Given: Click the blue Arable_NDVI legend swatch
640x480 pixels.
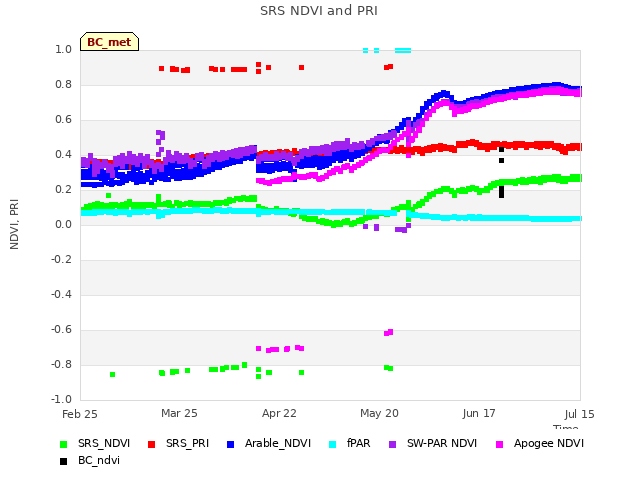Looking at the screenshot, I should point(230,444).
